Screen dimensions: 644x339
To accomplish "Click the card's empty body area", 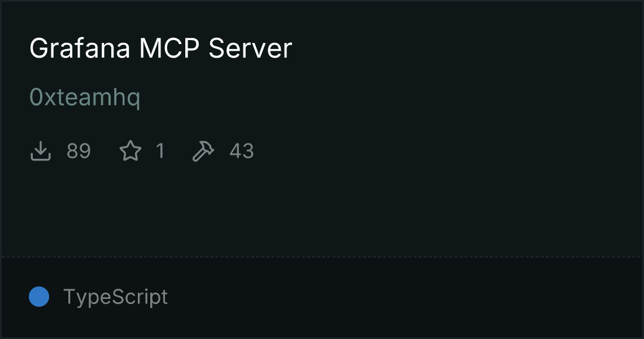I will 411,164.
